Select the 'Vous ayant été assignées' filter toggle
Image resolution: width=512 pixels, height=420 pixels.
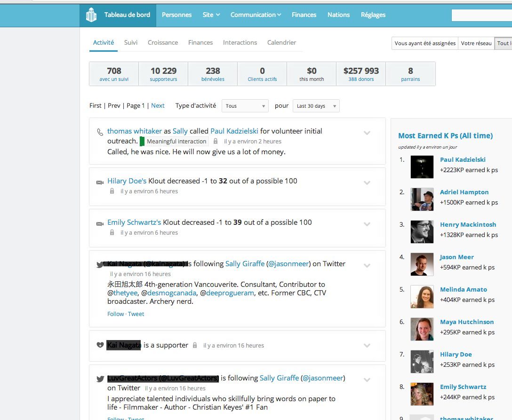click(424, 43)
